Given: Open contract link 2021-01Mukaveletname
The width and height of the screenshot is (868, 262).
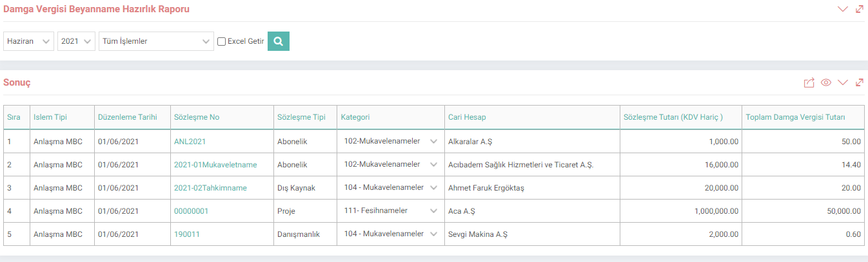Looking at the screenshot, I should pyautogui.click(x=215, y=165).
